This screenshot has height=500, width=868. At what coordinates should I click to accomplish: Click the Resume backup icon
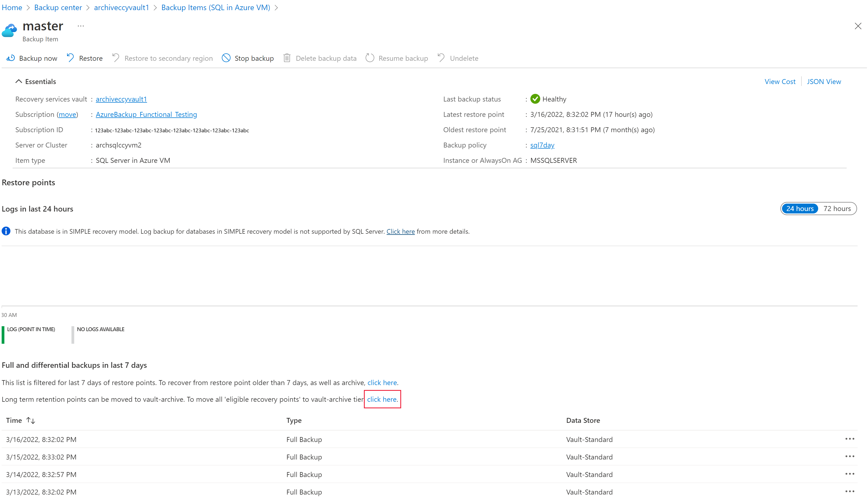(370, 58)
